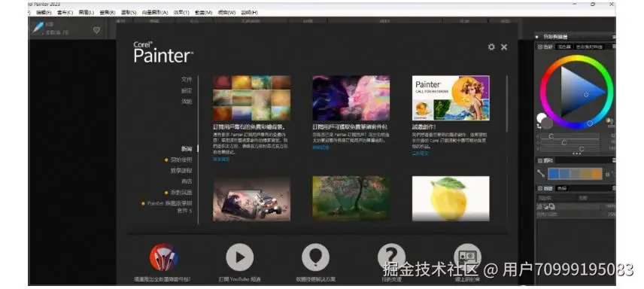Open the harmonies panel options menu
Viewport: 644px width, 289px height.
614,160
